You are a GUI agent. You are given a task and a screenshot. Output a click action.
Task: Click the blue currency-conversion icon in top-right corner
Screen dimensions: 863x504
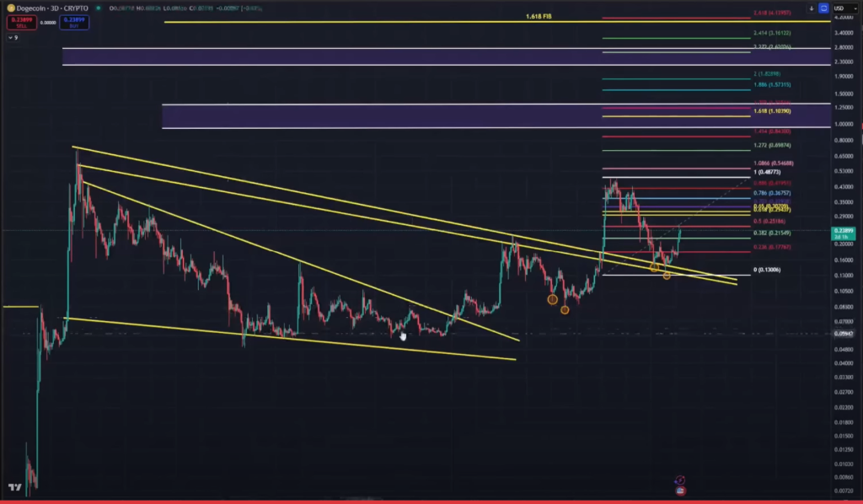tap(823, 8)
